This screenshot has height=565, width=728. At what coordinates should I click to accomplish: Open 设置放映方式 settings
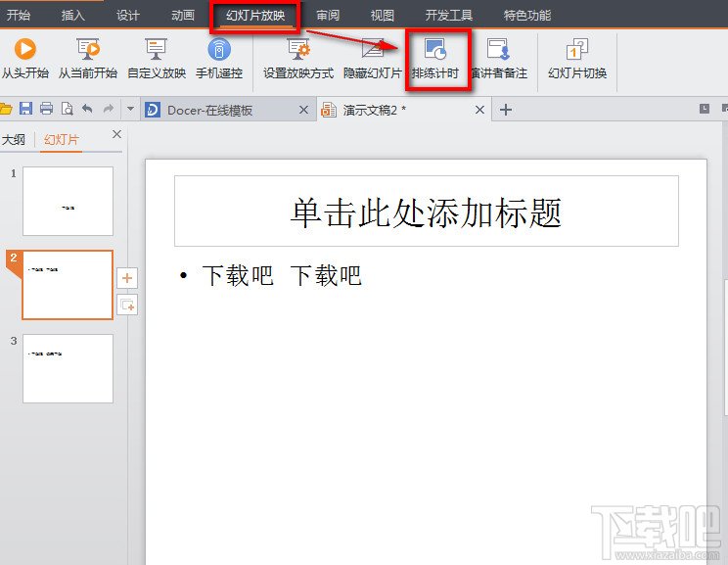point(298,49)
